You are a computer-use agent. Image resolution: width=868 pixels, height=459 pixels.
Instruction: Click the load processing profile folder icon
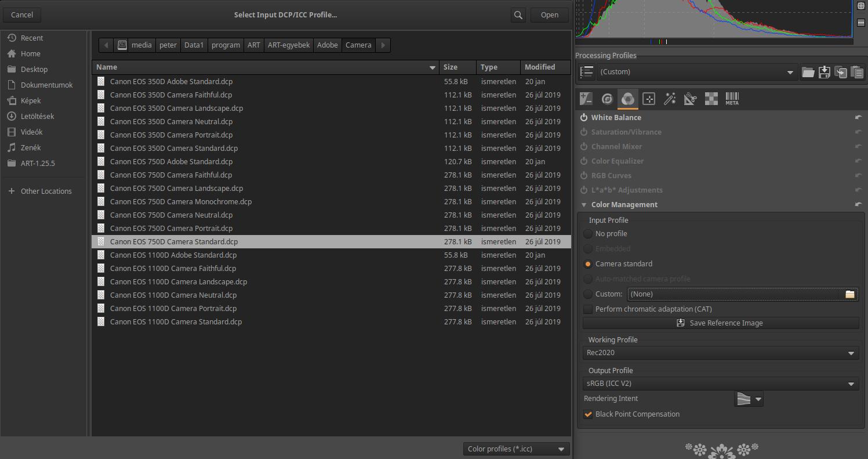[808, 72]
